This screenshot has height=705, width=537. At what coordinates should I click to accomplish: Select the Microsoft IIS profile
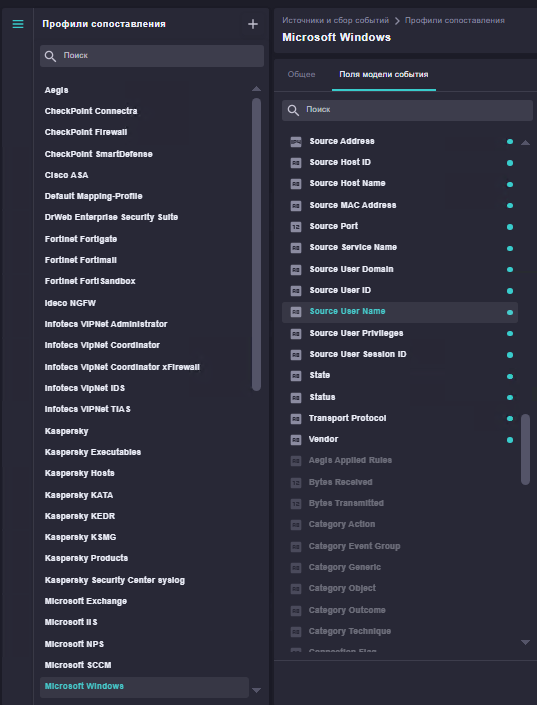(x=71, y=623)
